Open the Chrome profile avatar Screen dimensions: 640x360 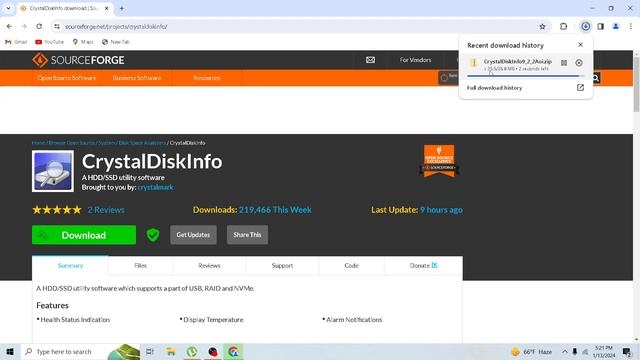pyautogui.click(x=616, y=27)
